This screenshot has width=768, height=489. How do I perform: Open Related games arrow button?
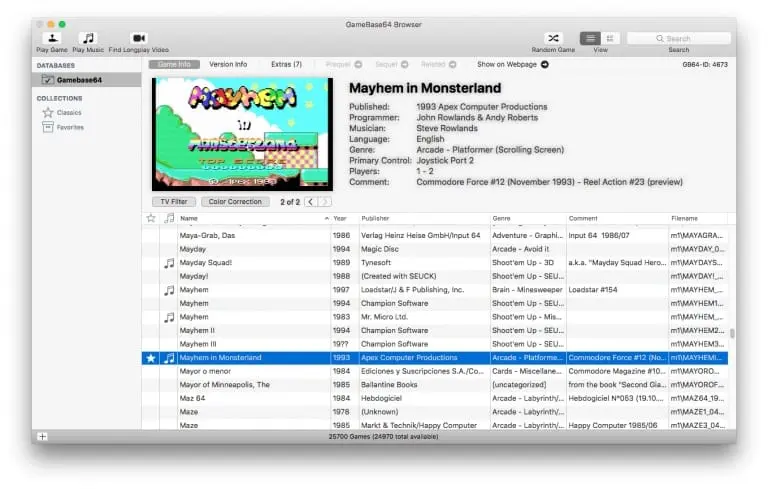pyautogui.click(x=453, y=64)
